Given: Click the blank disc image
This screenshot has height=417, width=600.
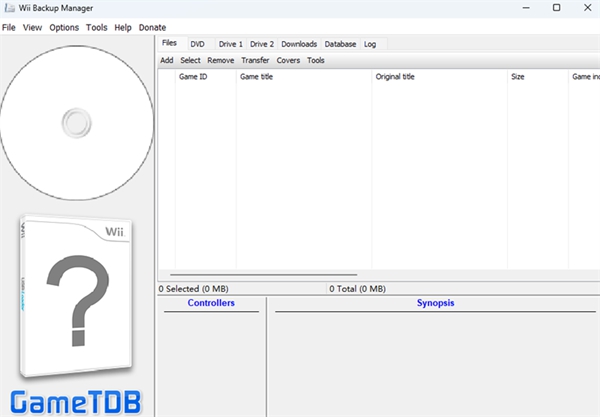Looking at the screenshot, I should click(77, 122).
